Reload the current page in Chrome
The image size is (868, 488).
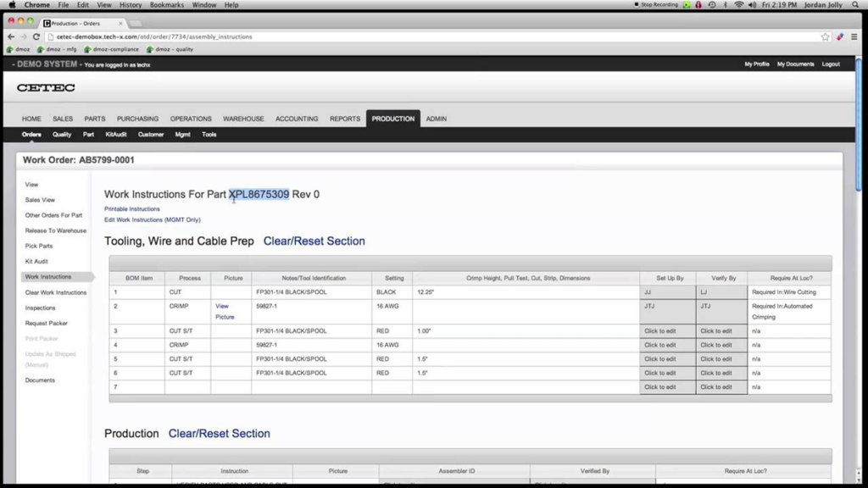[x=36, y=37]
